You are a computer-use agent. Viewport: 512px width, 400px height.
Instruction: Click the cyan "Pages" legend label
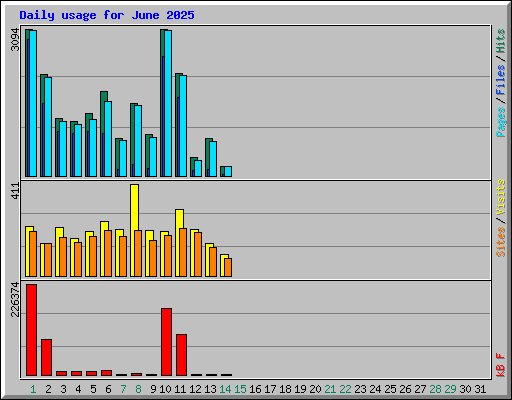coord(500,122)
